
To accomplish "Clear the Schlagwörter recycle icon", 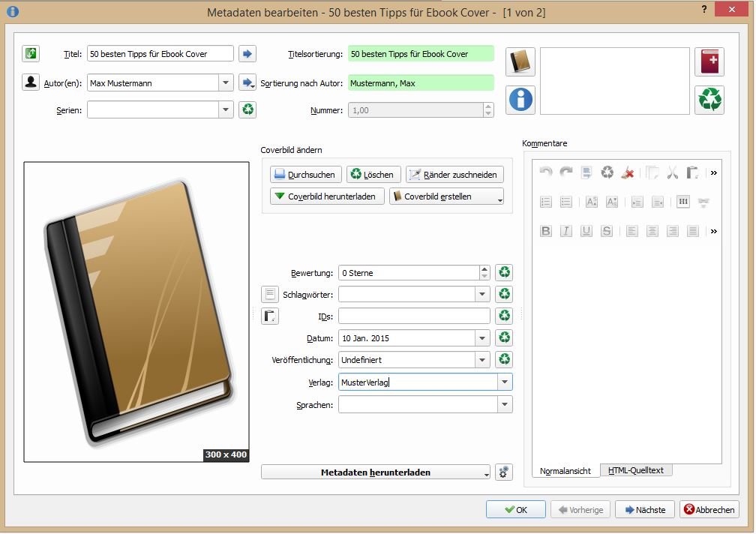I will point(504,294).
